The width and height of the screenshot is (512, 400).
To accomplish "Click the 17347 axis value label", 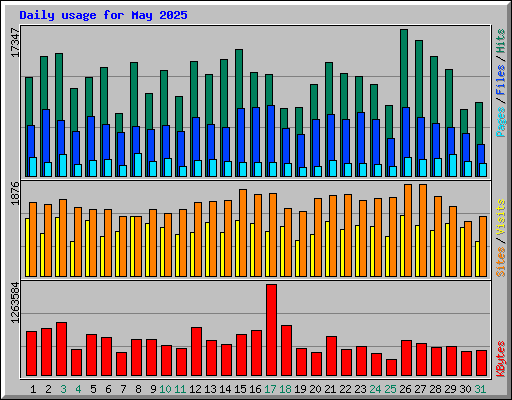I will coord(15,42).
